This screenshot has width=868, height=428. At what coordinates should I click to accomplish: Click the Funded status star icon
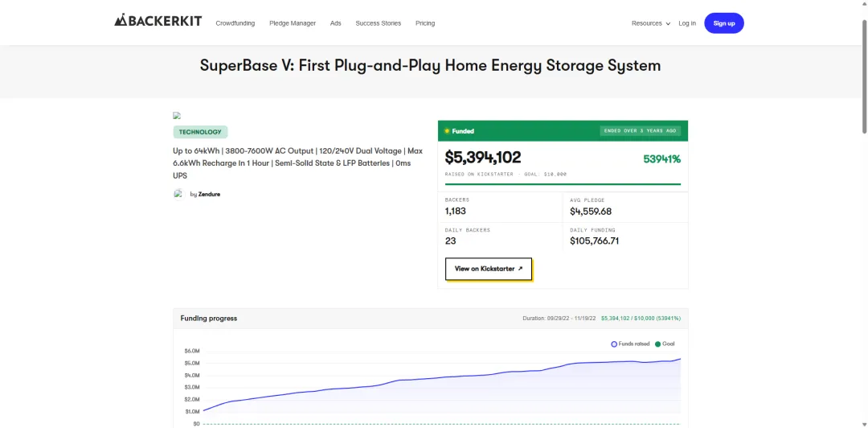click(447, 131)
